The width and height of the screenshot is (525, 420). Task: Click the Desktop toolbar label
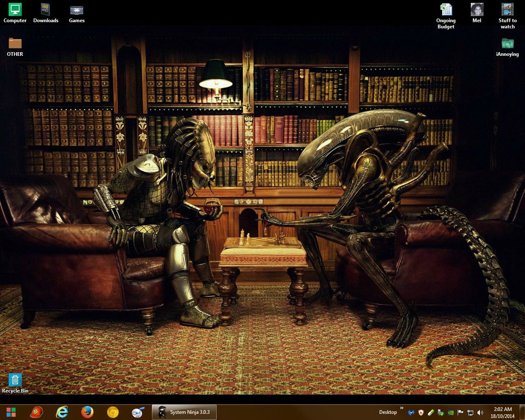click(x=388, y=412)
